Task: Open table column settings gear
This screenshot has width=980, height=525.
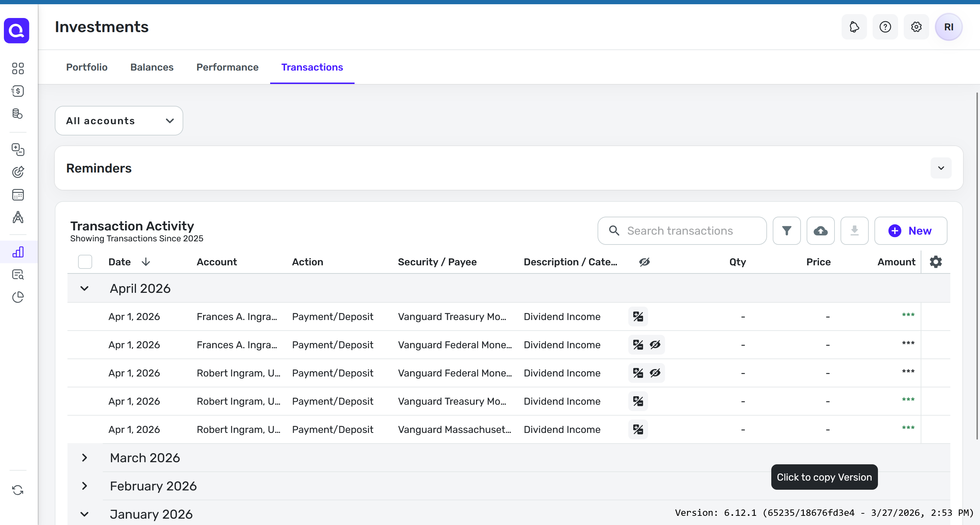Action: coord(936,262)
